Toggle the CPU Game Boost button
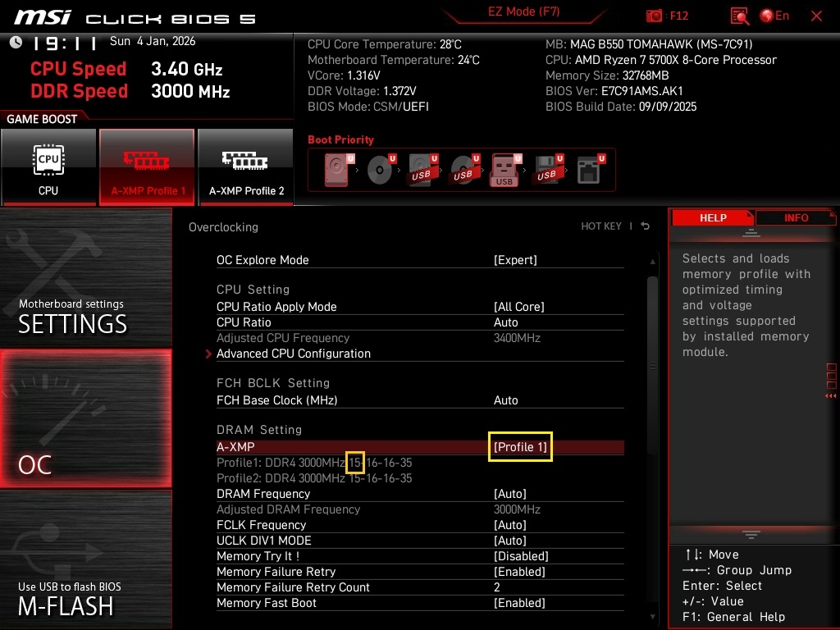The height and width of the screenshot is (630, 840). [48, 167]
